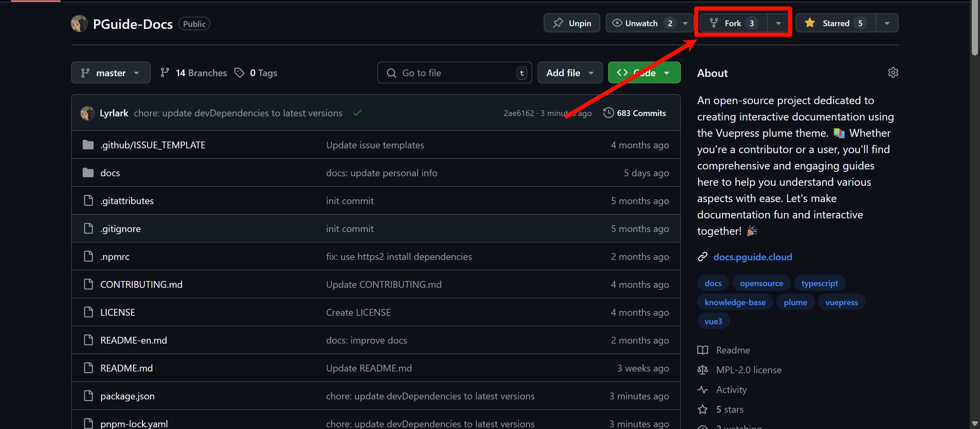Open commit hash 2ae6162
This screenshot has width=980, height=429.
pos(519,113)
